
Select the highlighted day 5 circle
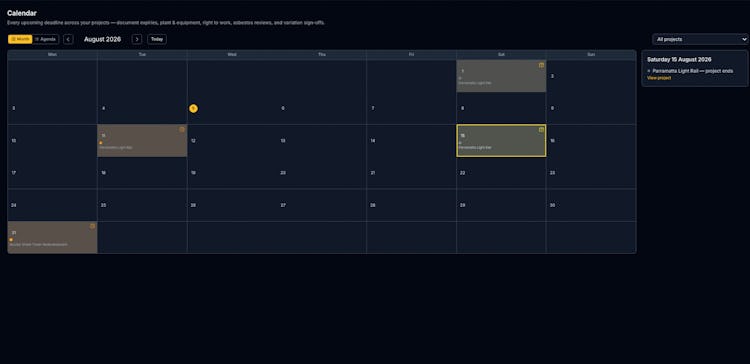(x=193, y=109)
